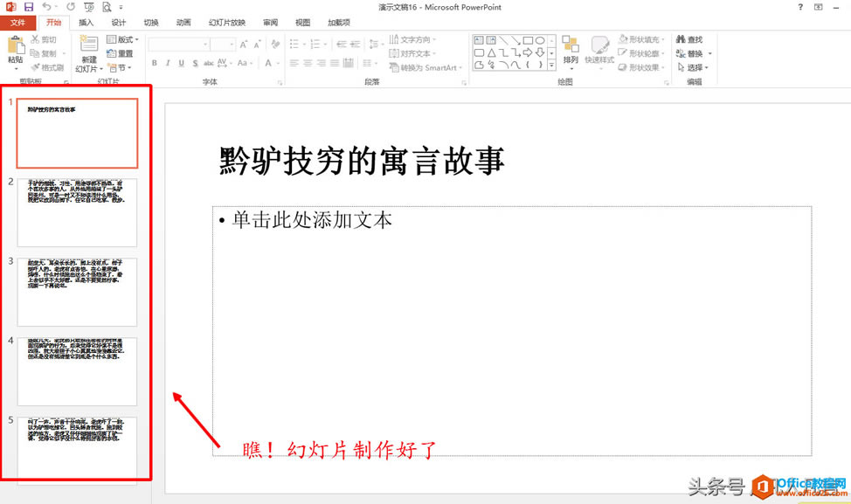The image size is (851, 504).
Task: Expand the shapes gallery with More arrow
Action: pyautogui.click(x=552, y=65)
